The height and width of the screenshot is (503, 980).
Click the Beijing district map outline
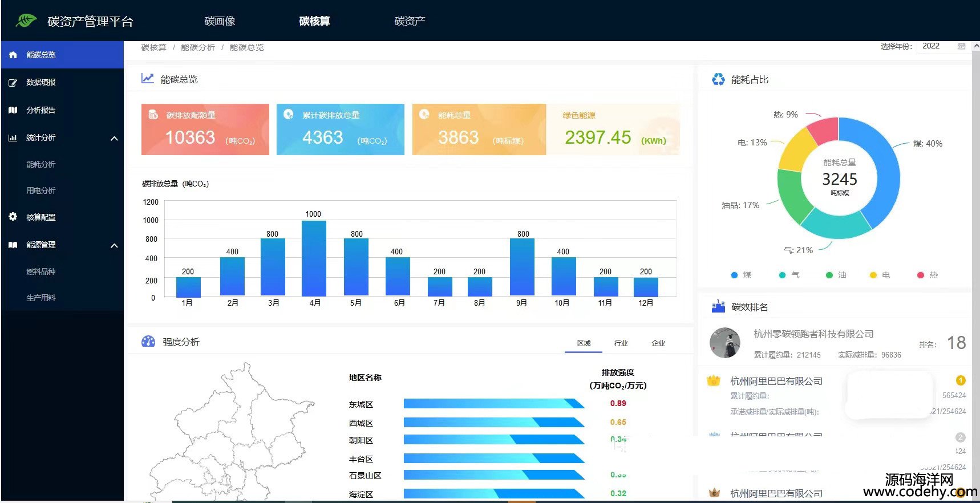(231, 432)
